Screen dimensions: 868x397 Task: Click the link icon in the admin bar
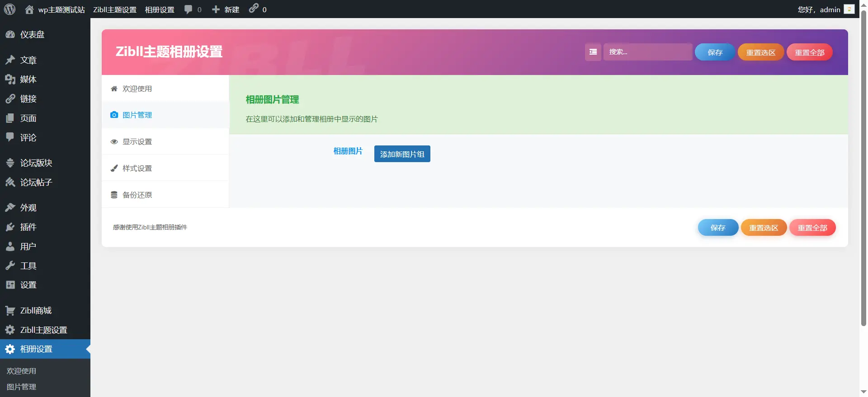click(254, 9)
